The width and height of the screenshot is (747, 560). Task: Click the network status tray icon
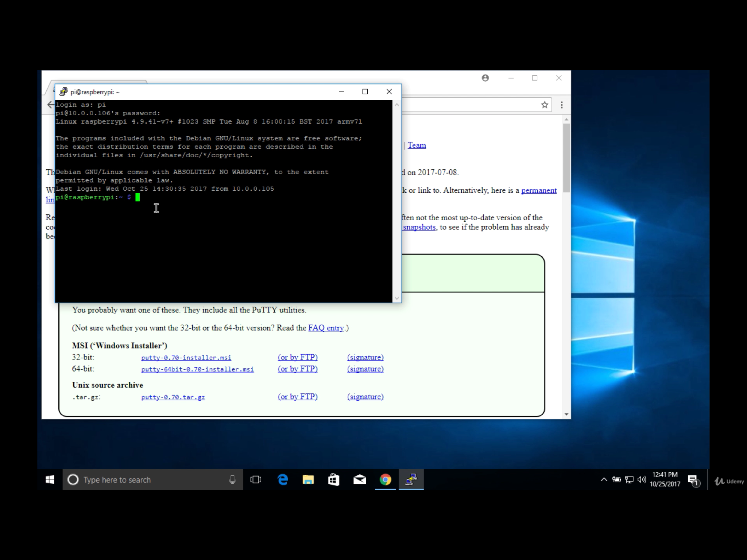pos(629,480)
